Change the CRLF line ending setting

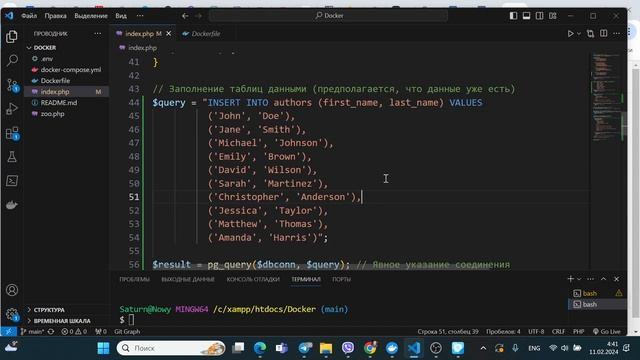[558, 332]
